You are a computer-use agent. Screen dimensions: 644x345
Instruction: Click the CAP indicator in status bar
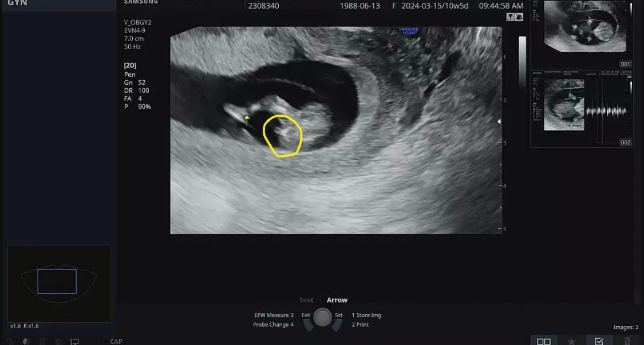point(116,342)
